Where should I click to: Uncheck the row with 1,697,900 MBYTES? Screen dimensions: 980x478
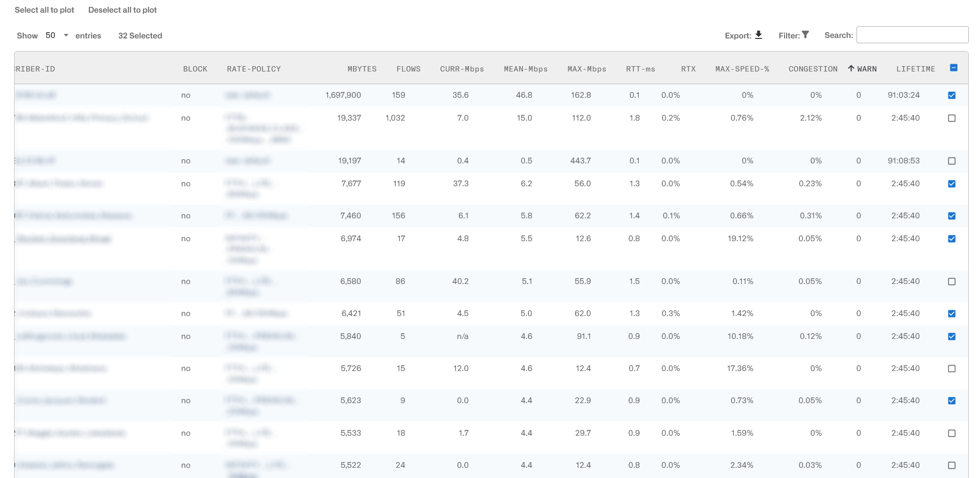[x=952, y=95]
